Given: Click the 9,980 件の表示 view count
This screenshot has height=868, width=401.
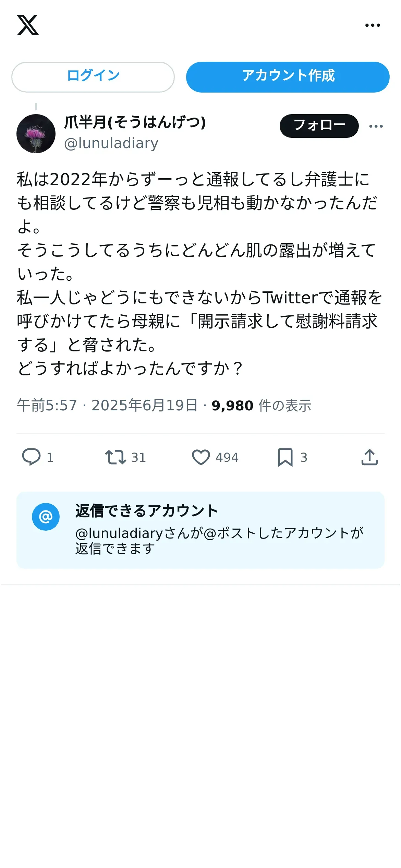Looking at the screenshot, I should 262,405.
